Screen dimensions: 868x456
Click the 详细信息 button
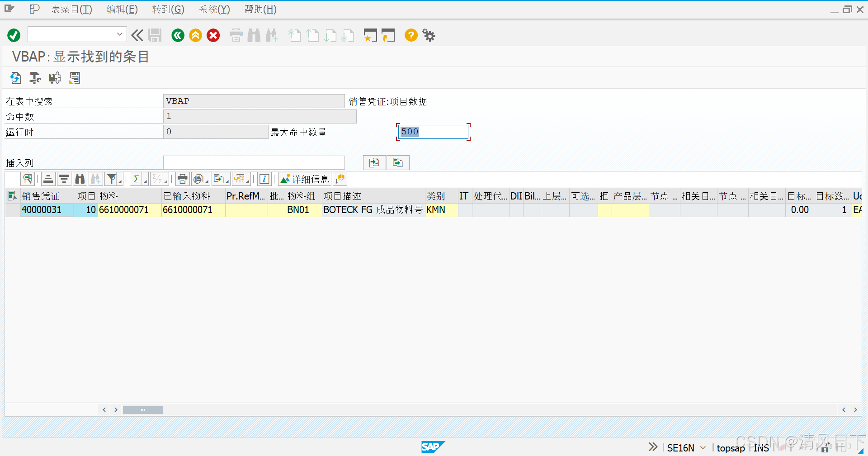coord(305,179)
